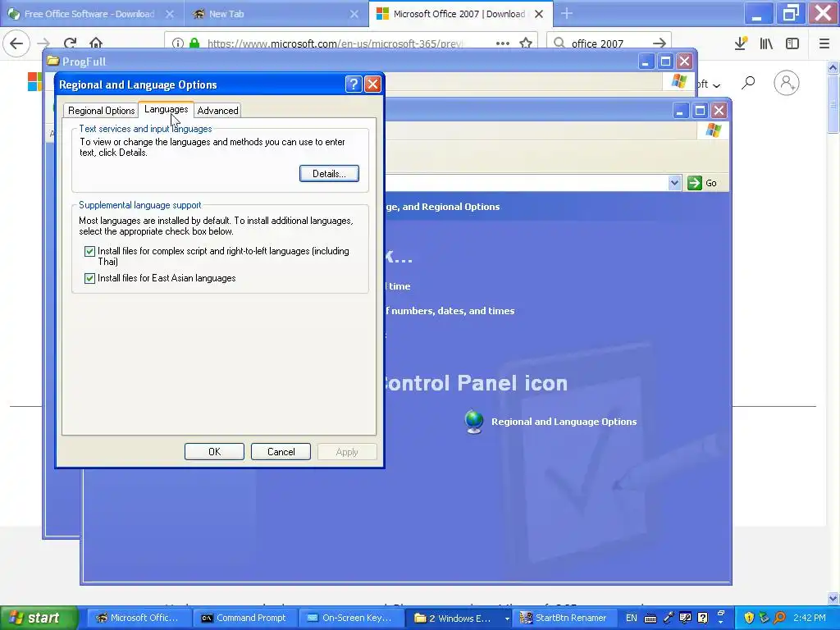
Task: Click Microsoft account sign-in avatar
Action: tap(787, 83)
